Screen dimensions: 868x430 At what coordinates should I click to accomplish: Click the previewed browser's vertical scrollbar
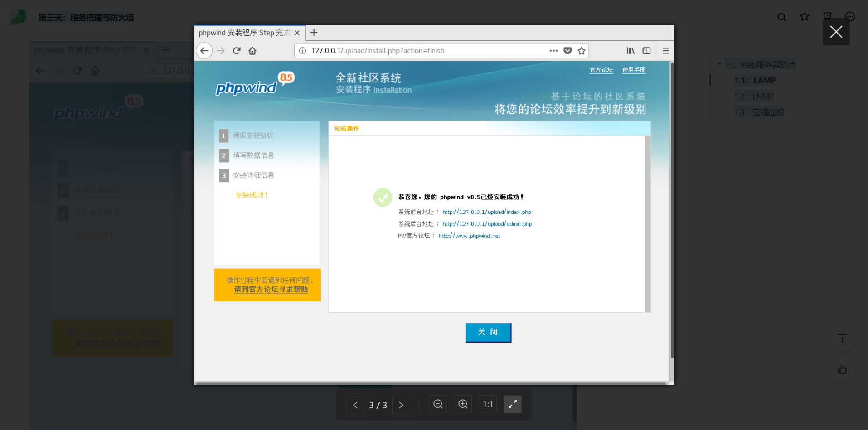[x=672, y=211]
